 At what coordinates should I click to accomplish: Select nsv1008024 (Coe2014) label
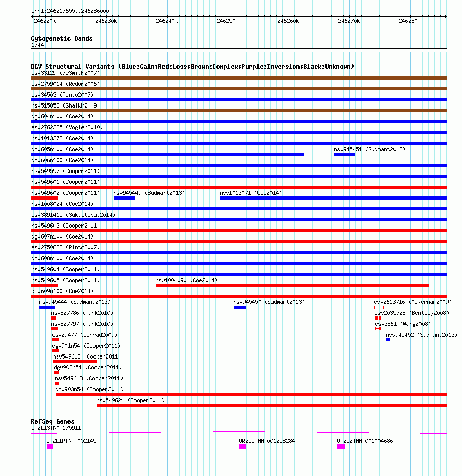click(x=62, y=204)
